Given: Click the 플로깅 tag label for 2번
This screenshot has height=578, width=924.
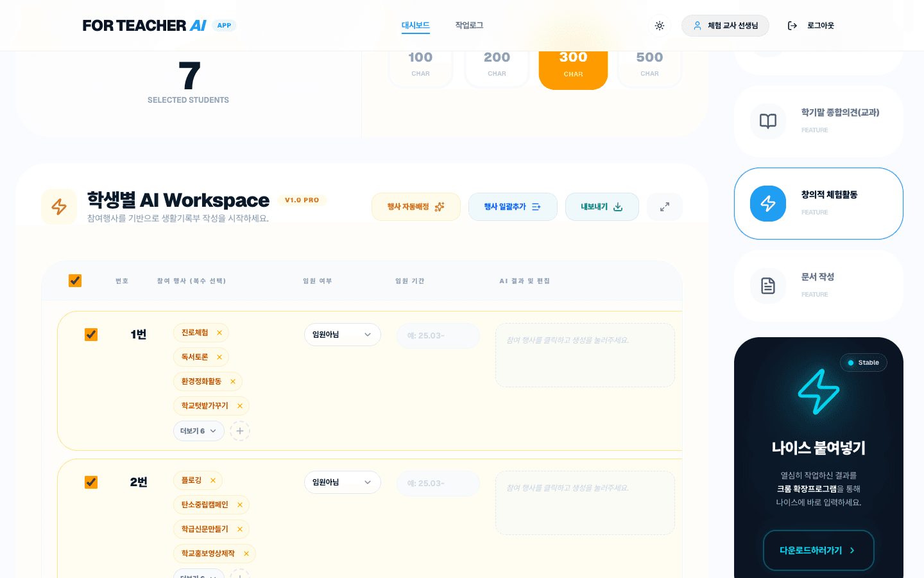Looking at the screenshot, I should tap(191, 480).
